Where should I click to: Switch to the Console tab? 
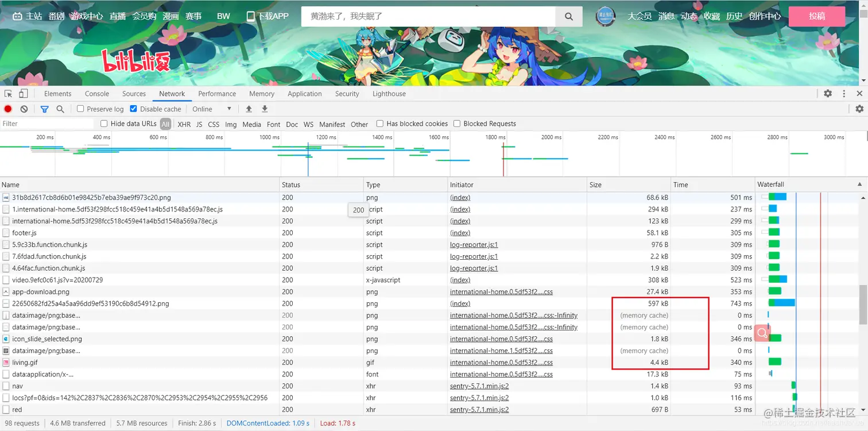coord(97,94)
